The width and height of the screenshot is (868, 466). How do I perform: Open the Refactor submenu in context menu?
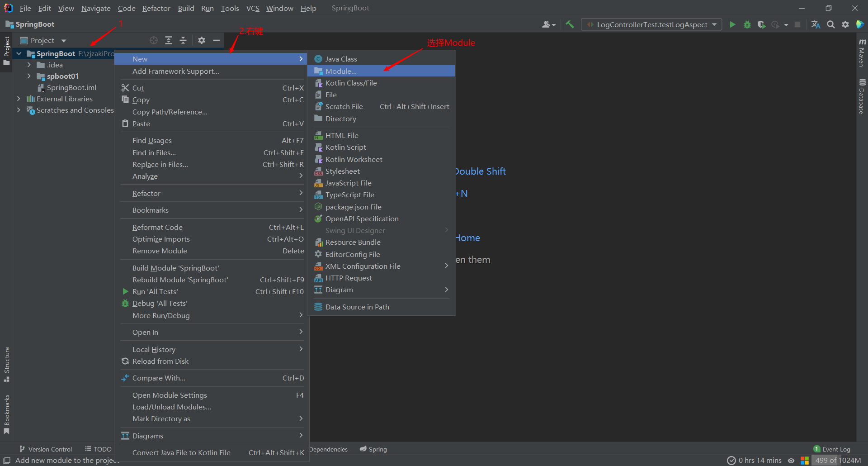pyautogui.click(x=212, y=193)
